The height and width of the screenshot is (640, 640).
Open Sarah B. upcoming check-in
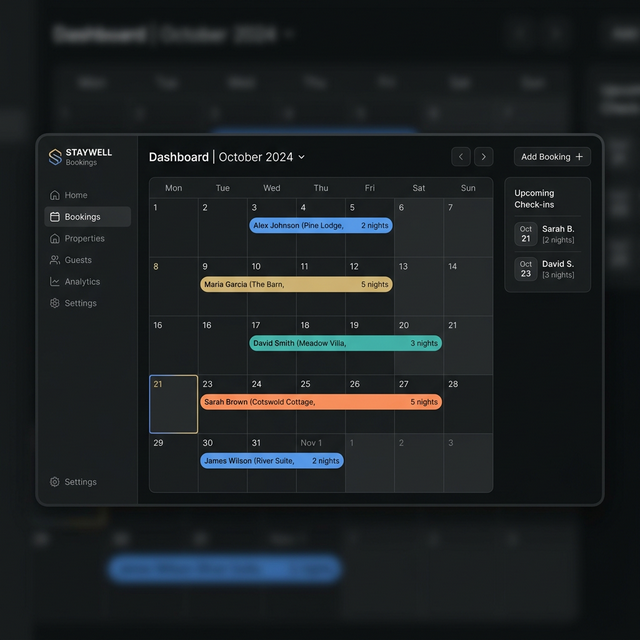[547, 234]
